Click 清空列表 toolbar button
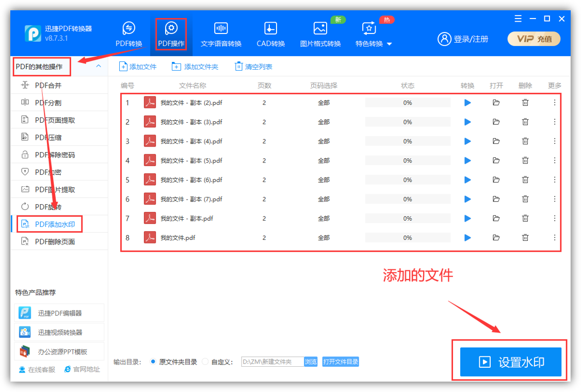Screen dimensions: 581x392 click(253, 67)
